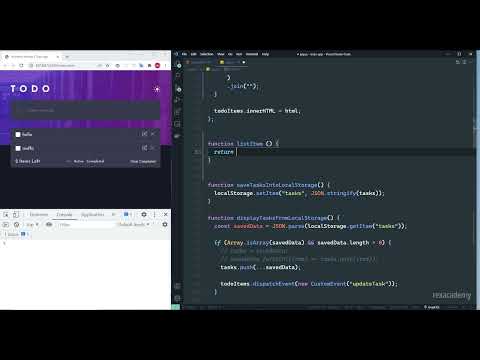Check the second todo item checkbox
480x360 pixels.
coord(18,148)
